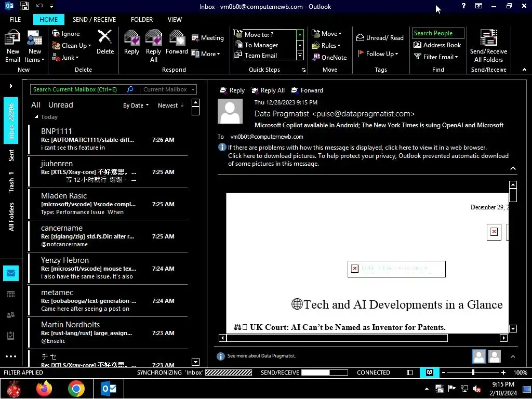Send to OneNote using the OneNote icon
Viewport: 532px width, 399px height.
(x=316, y=57)
